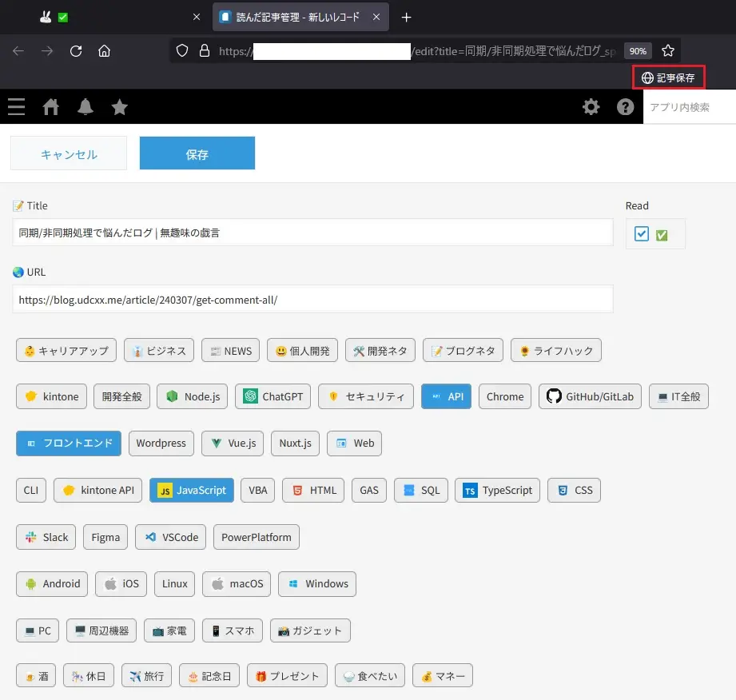This screenshot has height=700, width=736.
Task: Open a new browser tab
Action: tap(406, 17)
